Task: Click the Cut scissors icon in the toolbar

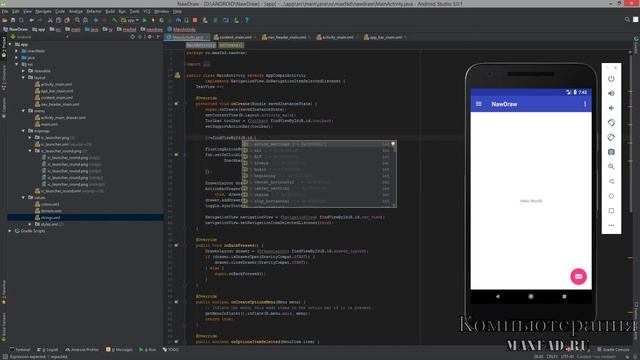Action: 50,20
